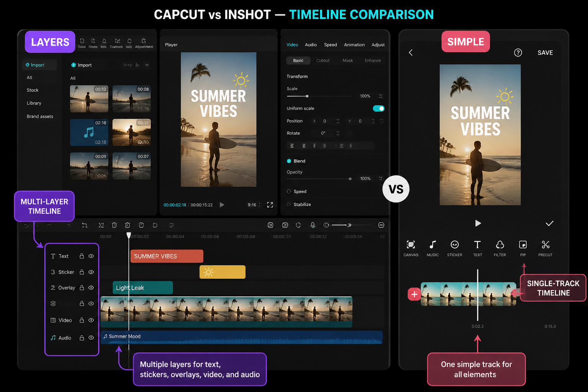Select Import in the CapCut sidebar

pos(39,65)
